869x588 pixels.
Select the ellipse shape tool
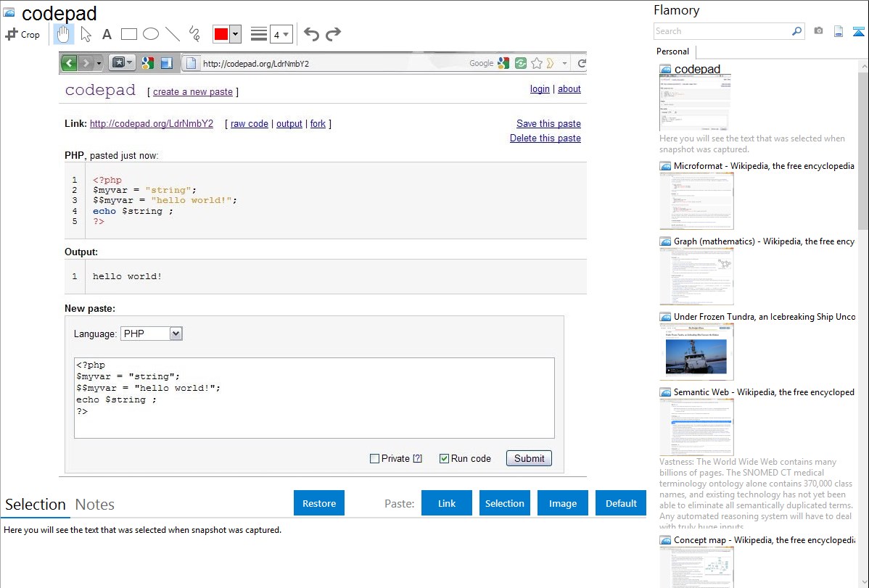pos(151,34)
